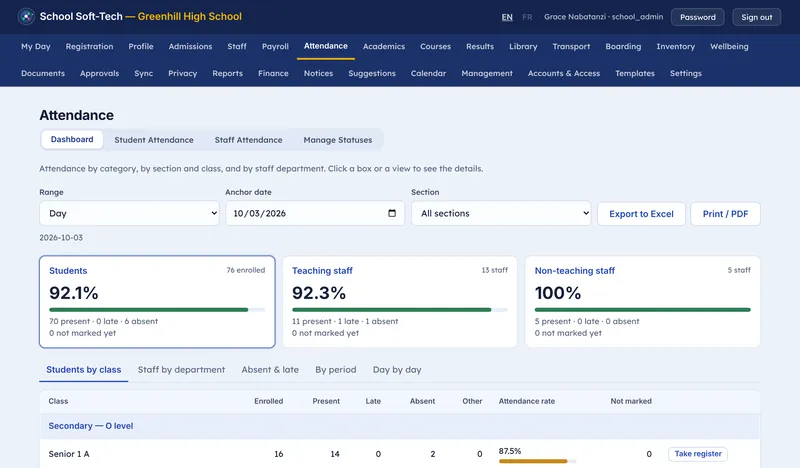Screen dimensions: 800x468
Task: Click the Print / PDF button
Action: pyautogui.click(x=725, y=214)
